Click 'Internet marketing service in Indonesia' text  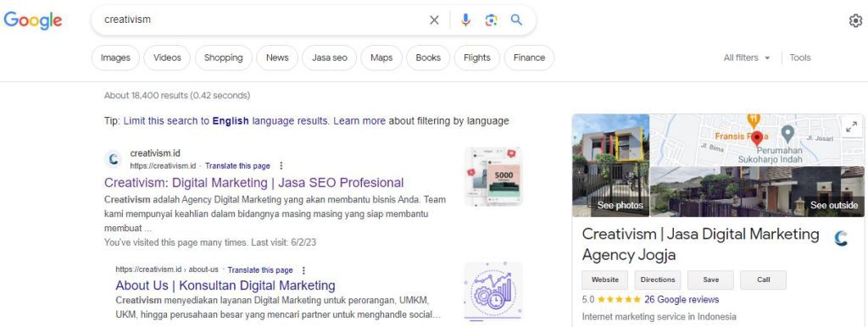(x=659, y=317)
